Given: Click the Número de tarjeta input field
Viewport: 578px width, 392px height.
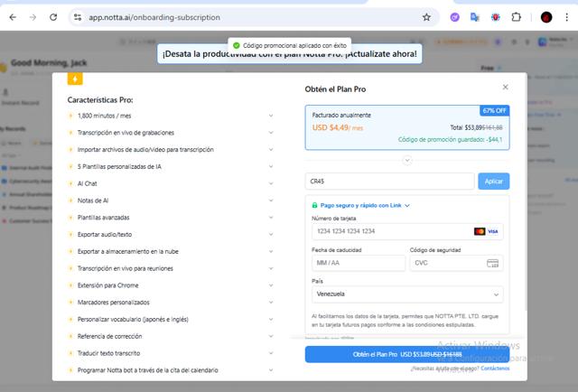Looking at the screenshot, I should coord(407,231).
